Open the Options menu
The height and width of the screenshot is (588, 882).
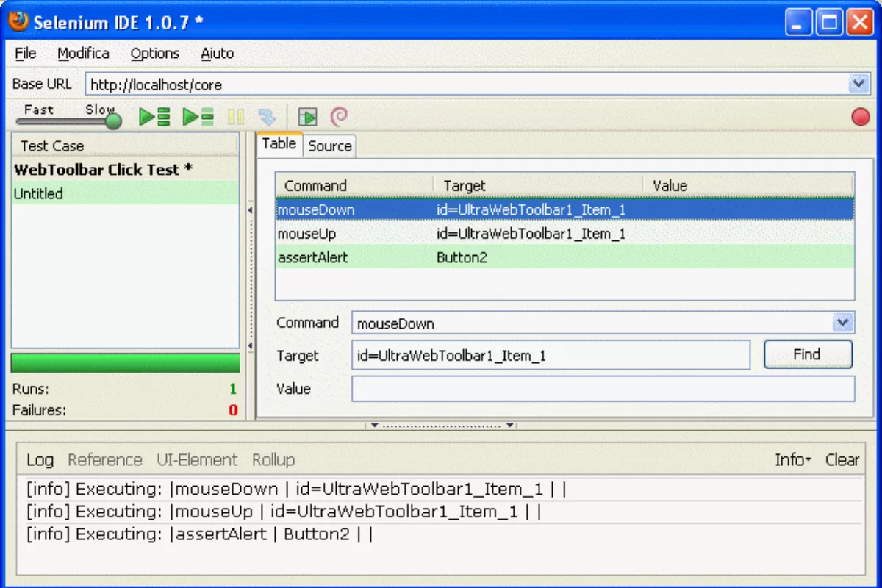tap(154, 53)
